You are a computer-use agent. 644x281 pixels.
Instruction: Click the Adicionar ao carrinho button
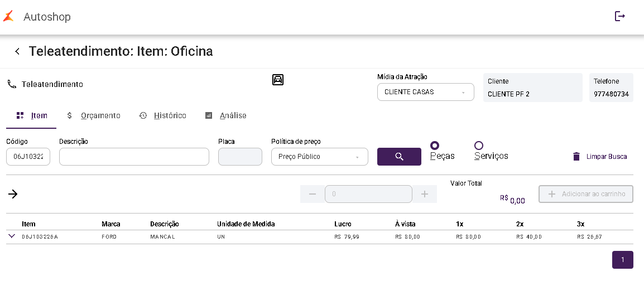tap(586, 194)
